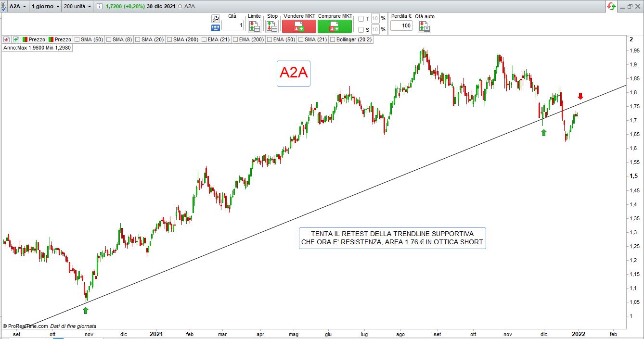The height and width of the screenshot is (339, 644).
Task: Click the red-green trading arrows icon
Action: tap(611, 6)
